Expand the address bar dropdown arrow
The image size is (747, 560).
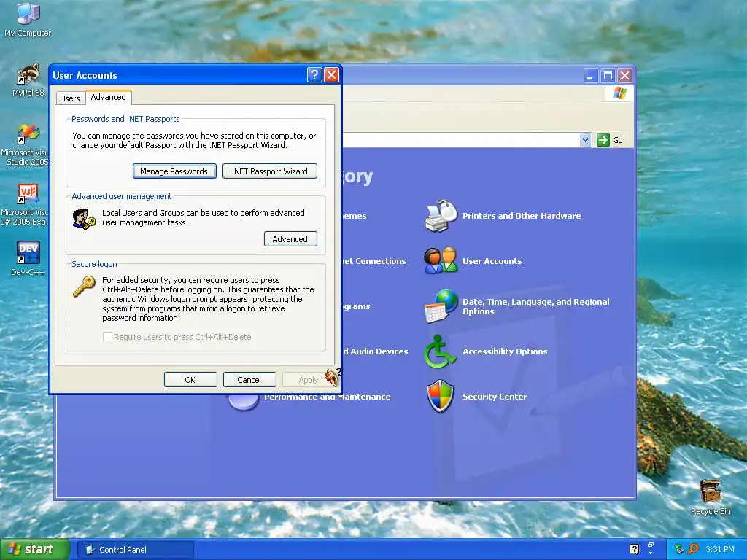[x=586, y=140]
